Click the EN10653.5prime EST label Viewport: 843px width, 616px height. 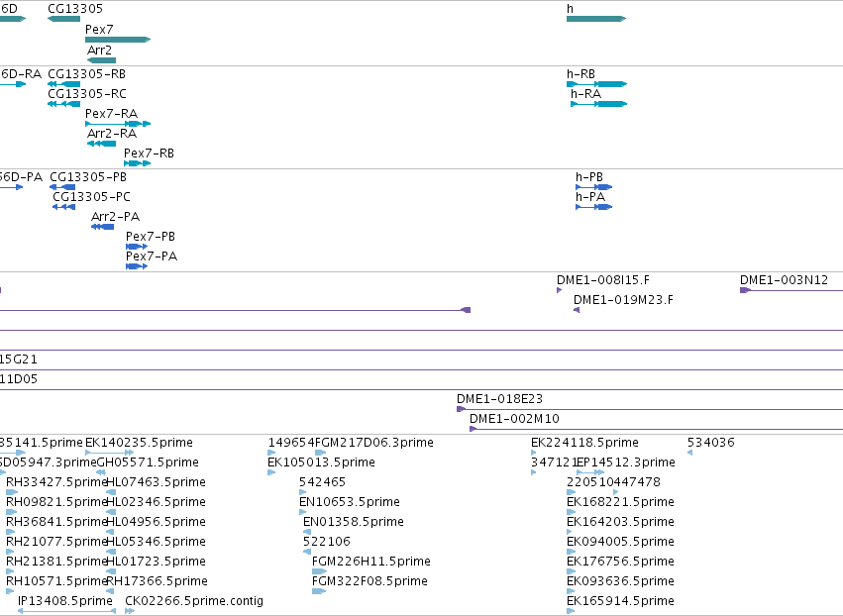(x=350, y=502)
